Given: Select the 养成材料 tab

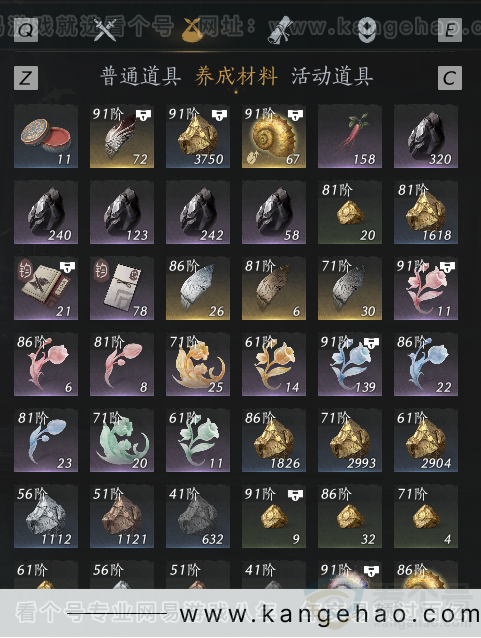Looking at the screenshot, I should 236,76.
